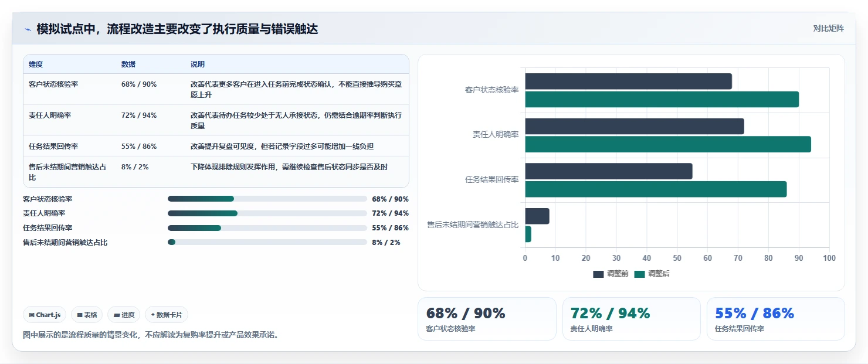Select the 数据卡片 chip
This screenshot has height=364, width=868.
tap(167, 315)
